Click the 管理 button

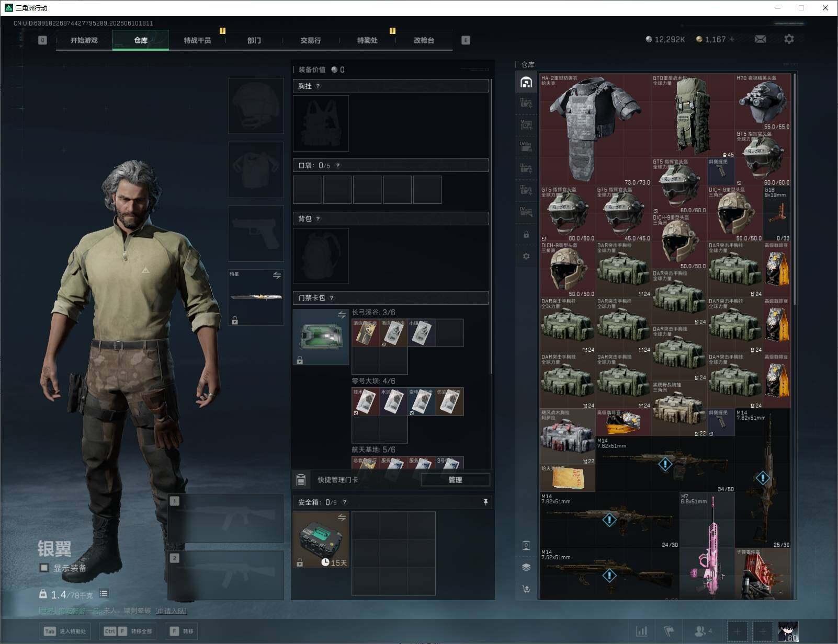pyautogui.click(x=455, y=479)
